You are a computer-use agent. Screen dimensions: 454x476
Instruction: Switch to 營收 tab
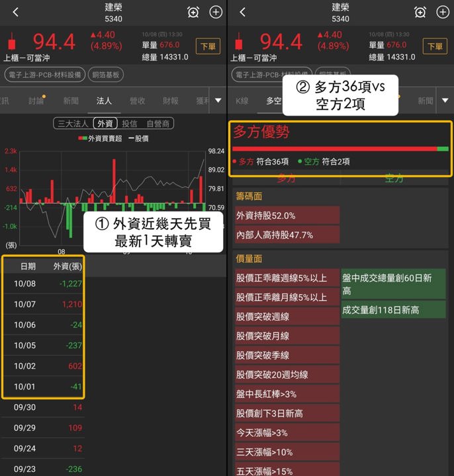(138, 100)
